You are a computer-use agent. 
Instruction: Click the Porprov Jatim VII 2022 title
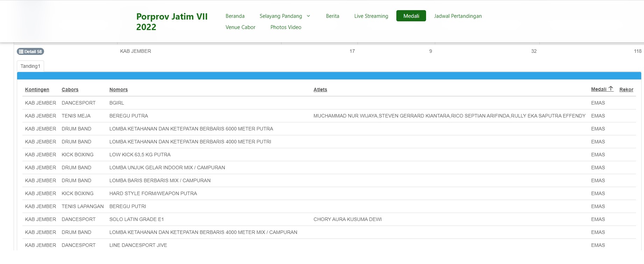pos(172,22)
